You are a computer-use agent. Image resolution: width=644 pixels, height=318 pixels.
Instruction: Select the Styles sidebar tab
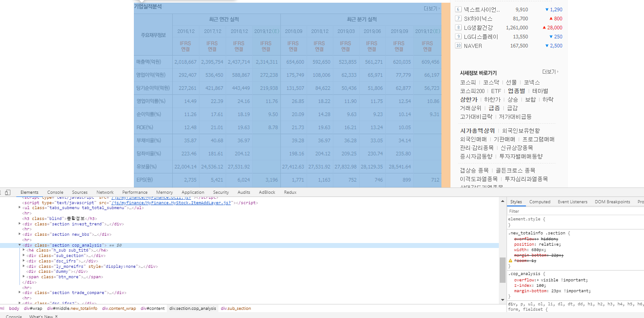(516, 202)
